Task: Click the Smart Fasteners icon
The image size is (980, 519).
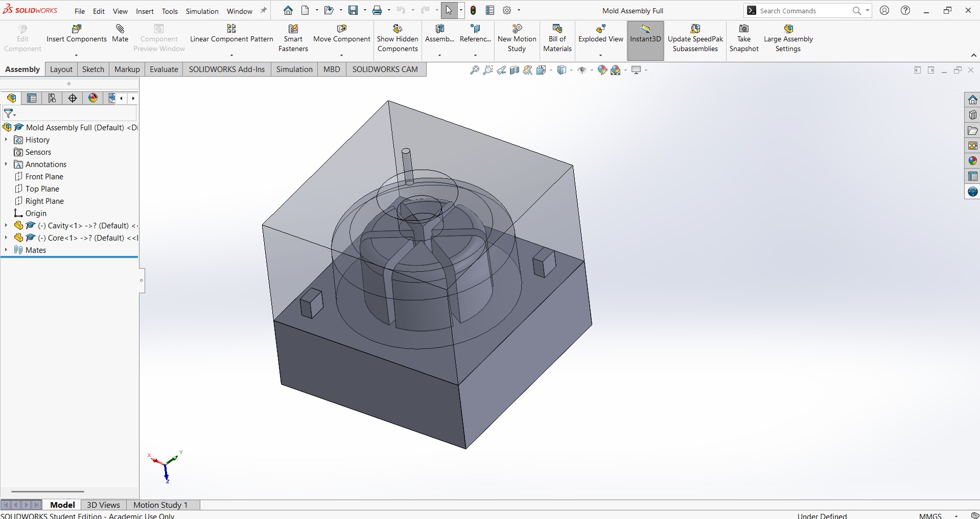Action: click(x=293, y=38)
